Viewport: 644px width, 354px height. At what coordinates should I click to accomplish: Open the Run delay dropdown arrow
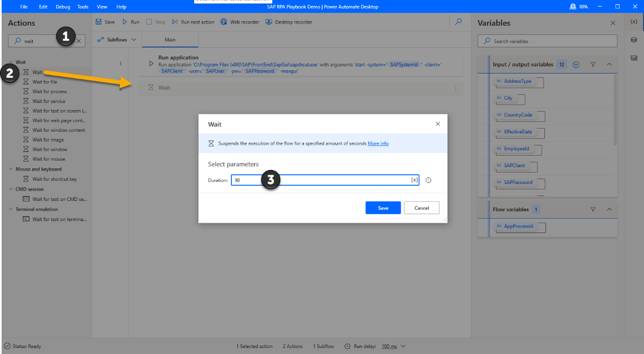(403, 346)
